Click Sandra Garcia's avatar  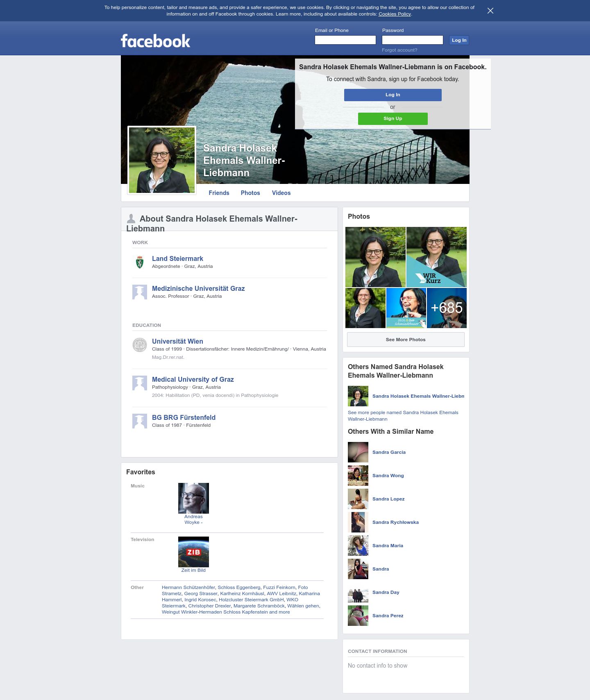358,452
